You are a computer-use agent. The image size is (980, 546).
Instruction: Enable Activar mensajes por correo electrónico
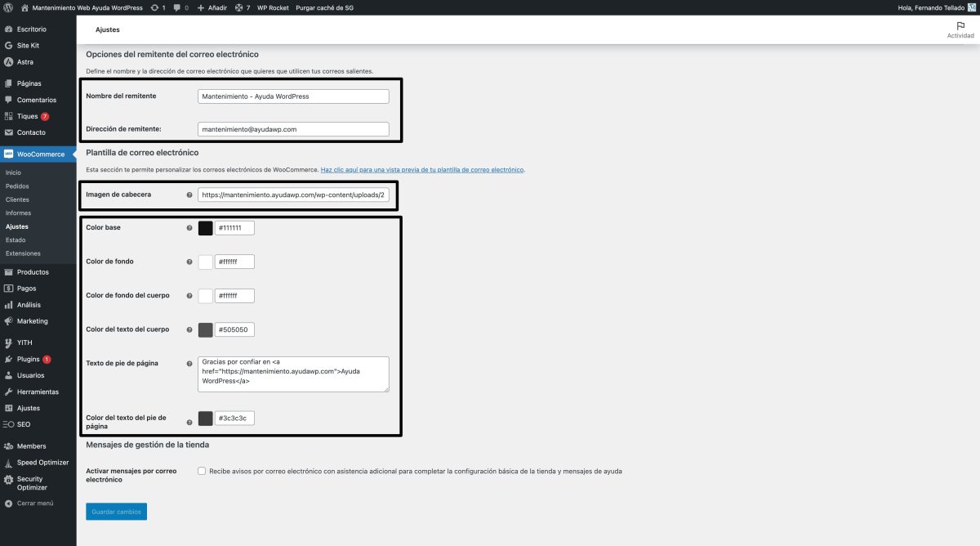tap(201, 471)
